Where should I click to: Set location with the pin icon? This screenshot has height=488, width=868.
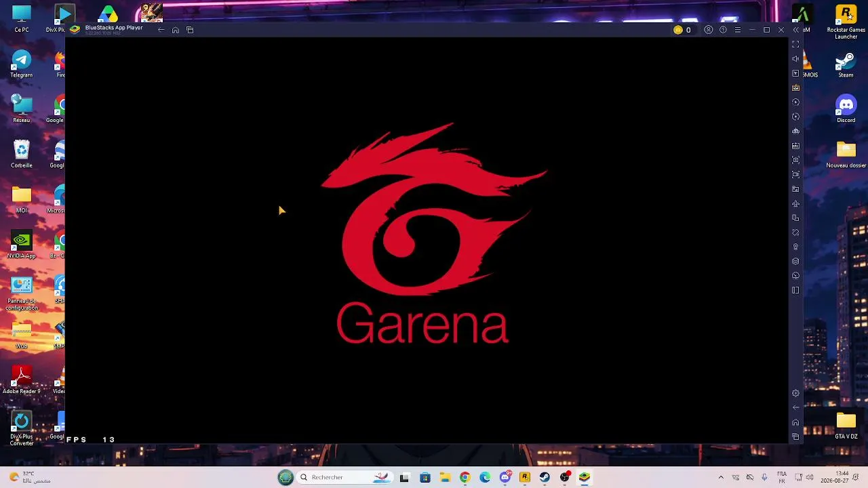tap(796, 247)
